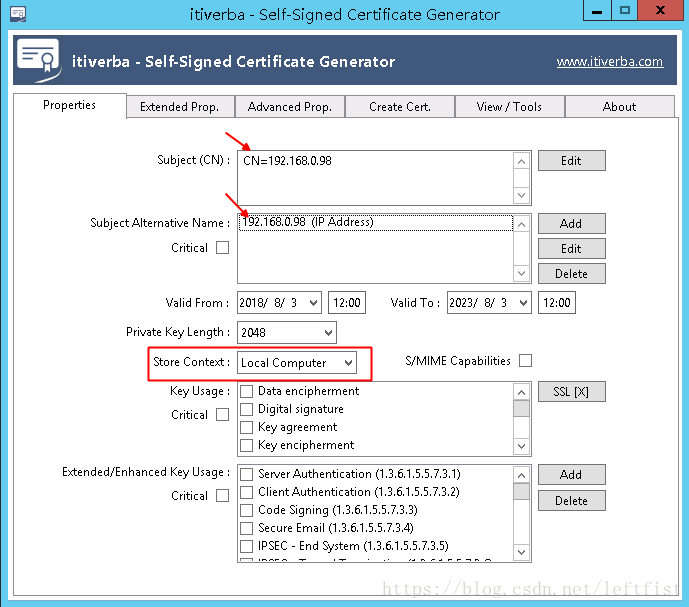This screenshot has height=607, width=689.
Task: Open the Advanced Prop. tab
Action: coord(290,107)
